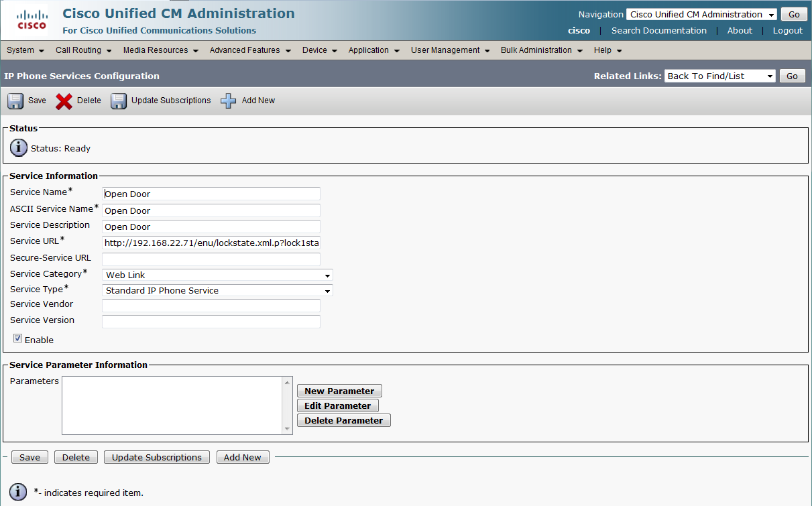The width and height of the screenshot is (812, 506).
Task: Open the Service Category dropdown
Action: tap(218, 275)
